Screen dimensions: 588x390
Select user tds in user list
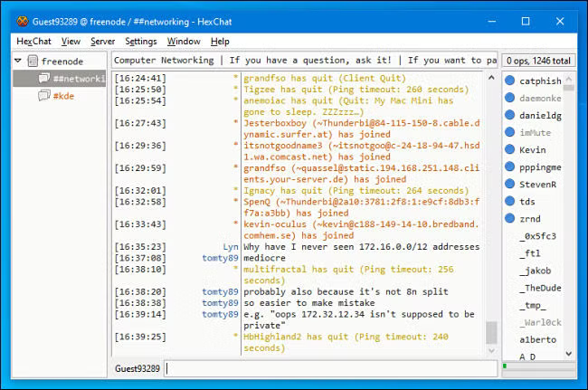527,202
